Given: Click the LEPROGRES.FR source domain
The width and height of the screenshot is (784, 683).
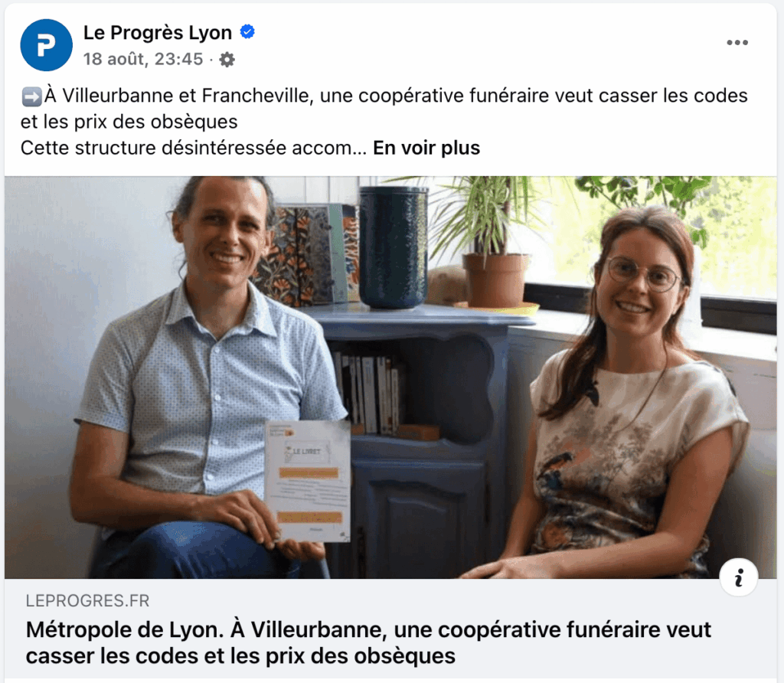Looking at the screenshot, I should pyautogui.click(x=87, y=600).
